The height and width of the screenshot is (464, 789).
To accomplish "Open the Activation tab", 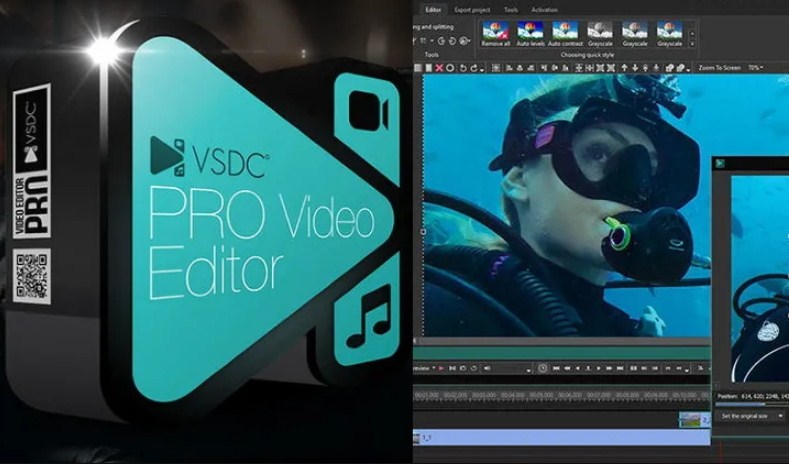I will pyautogui.click(x=544, y=10).
